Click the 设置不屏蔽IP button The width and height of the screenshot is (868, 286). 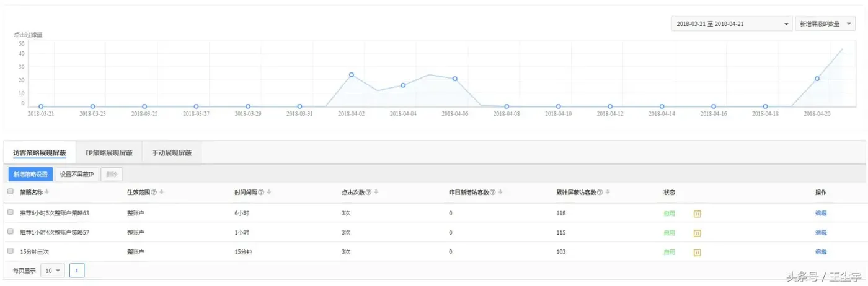pyautogui.click(x=77, y=175)
